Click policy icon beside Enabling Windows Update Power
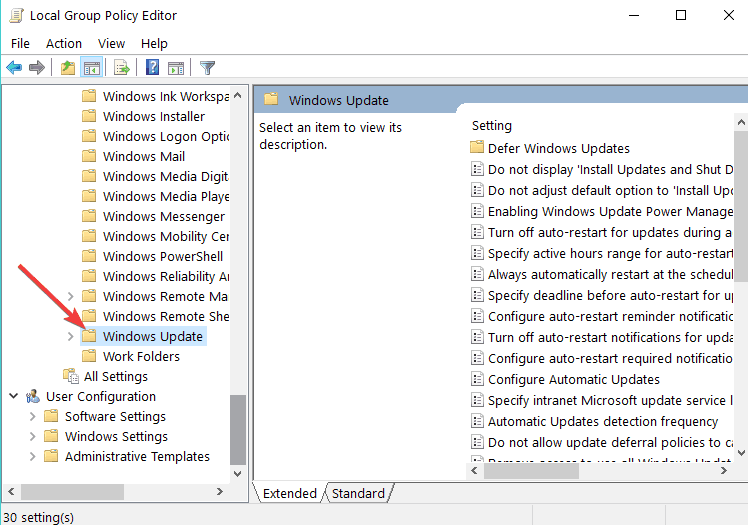 (477, 211)
